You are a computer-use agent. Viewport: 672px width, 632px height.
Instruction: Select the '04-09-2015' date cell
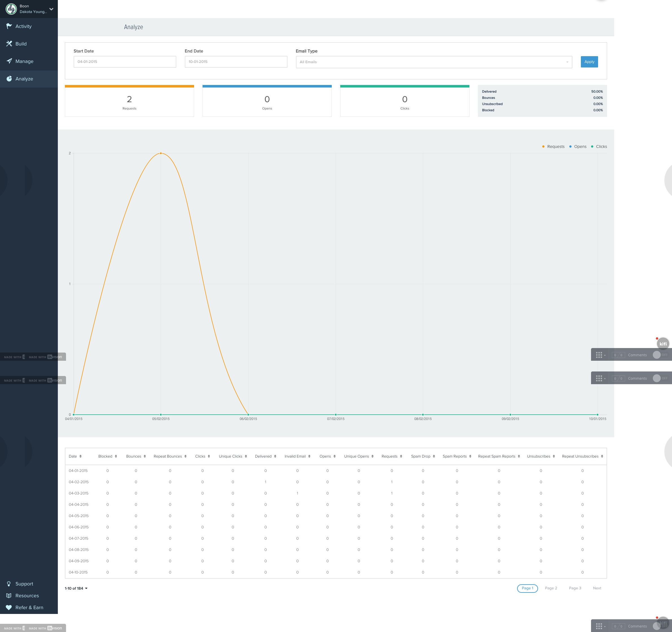coord(79,561)
